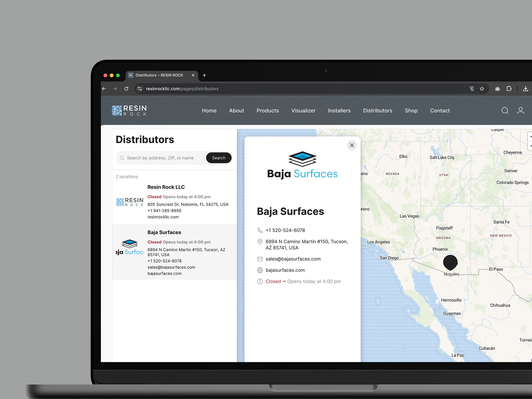The image size is (532, 399).
Task: Click the Resin Rock logo in header
Action: tap(129, 110)
